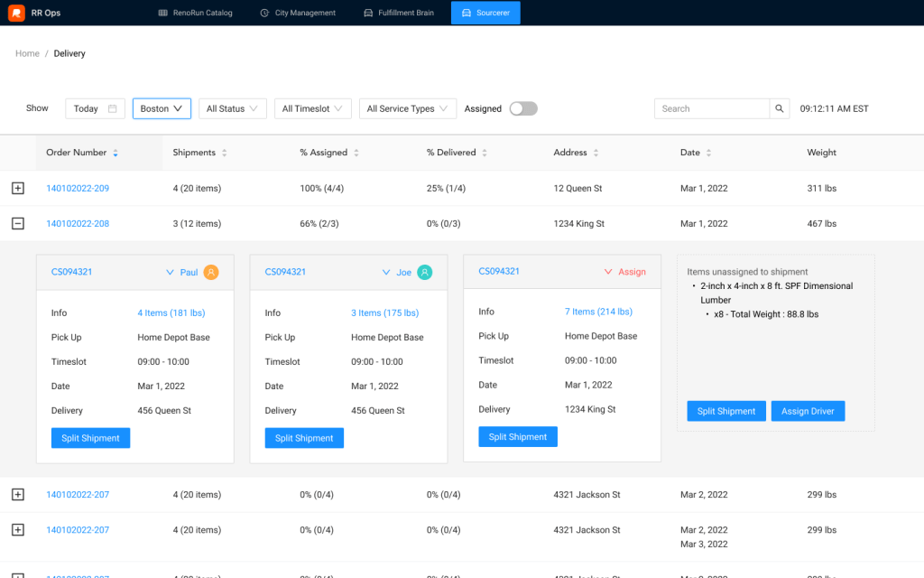Switch to Fulfillment Brain tab
Screen dimensions: 924x578
pyautogui.click(x=399, y=13)
